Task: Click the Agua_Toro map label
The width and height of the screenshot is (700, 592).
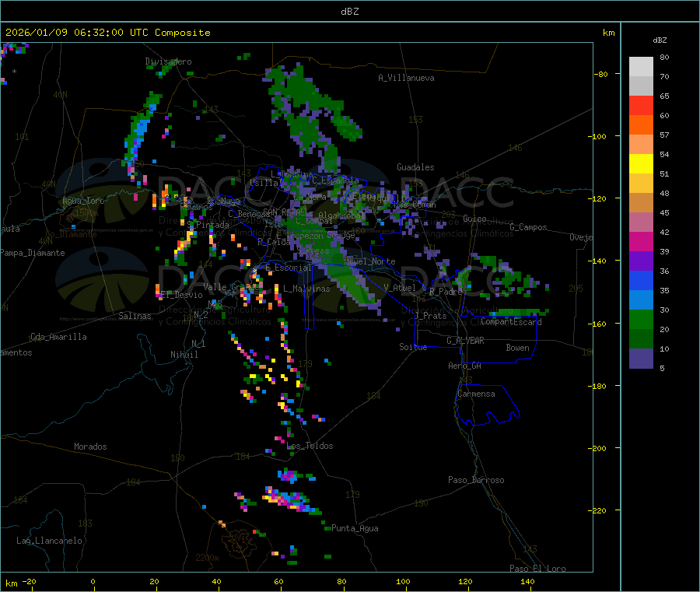Action: pyautogui.click(x=83, y=201)
